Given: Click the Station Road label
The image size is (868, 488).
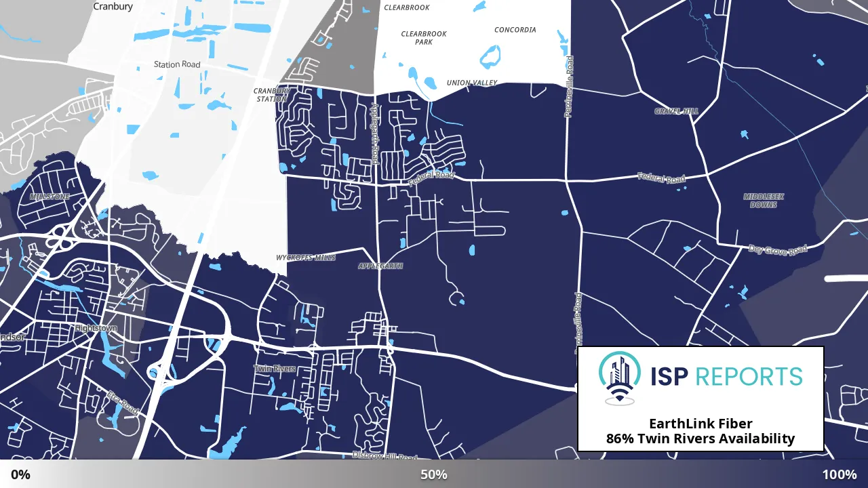Looking at the screenshot, I should tap(177, 64).
